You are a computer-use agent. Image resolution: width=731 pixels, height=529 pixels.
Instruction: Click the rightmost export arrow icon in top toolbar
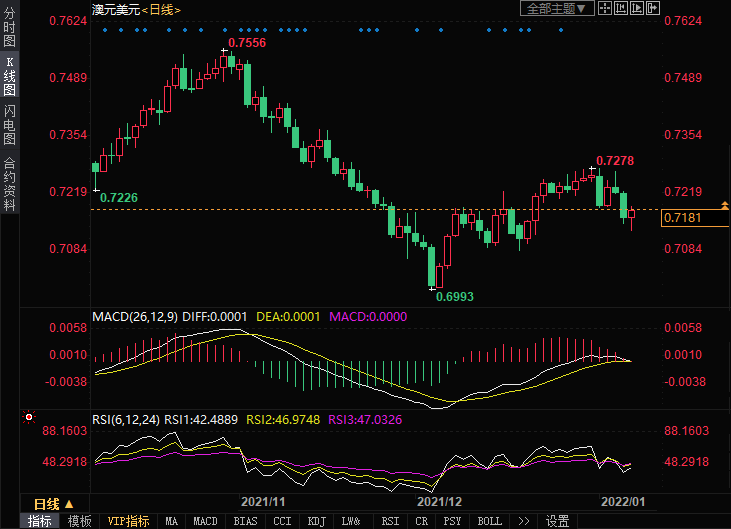tap(654, 9)
